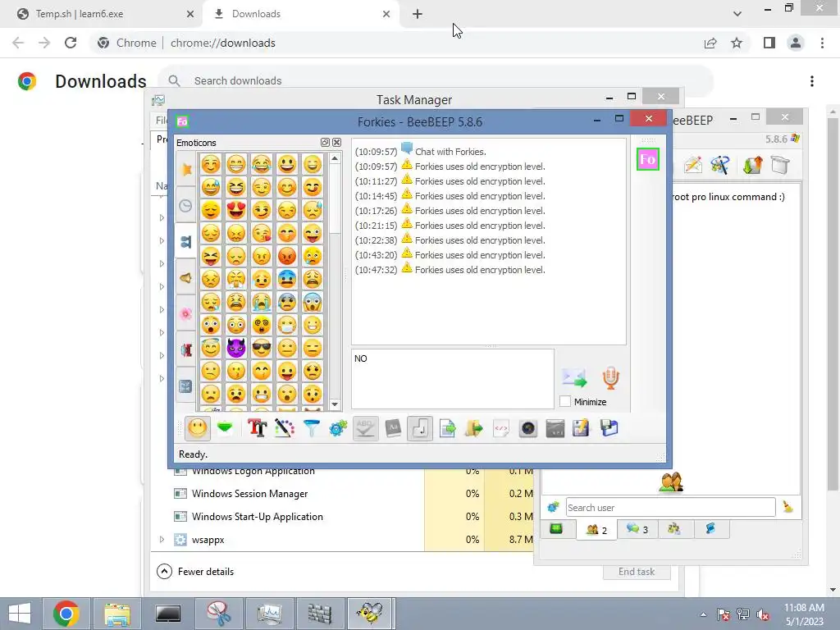The height and width of the screenshot is (630, 840).
Task: Switch to the users tab showing 2
Action: [596, 530]
